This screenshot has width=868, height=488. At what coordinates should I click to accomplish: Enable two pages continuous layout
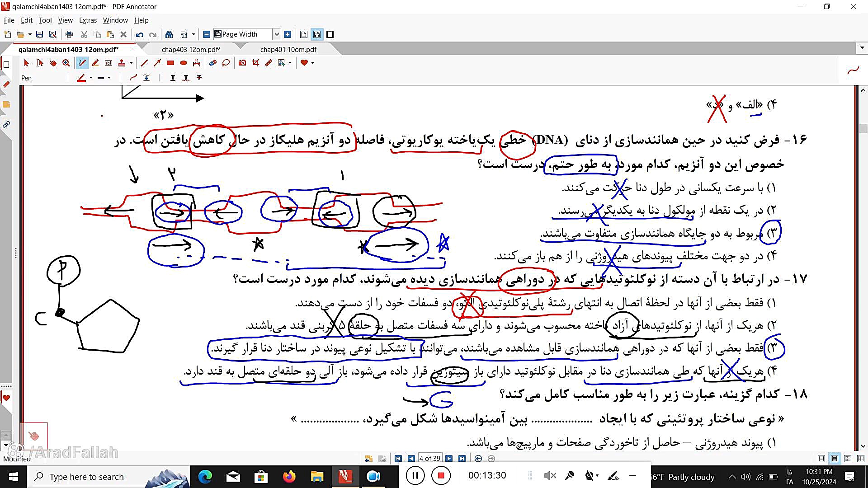tap(848, 458)
